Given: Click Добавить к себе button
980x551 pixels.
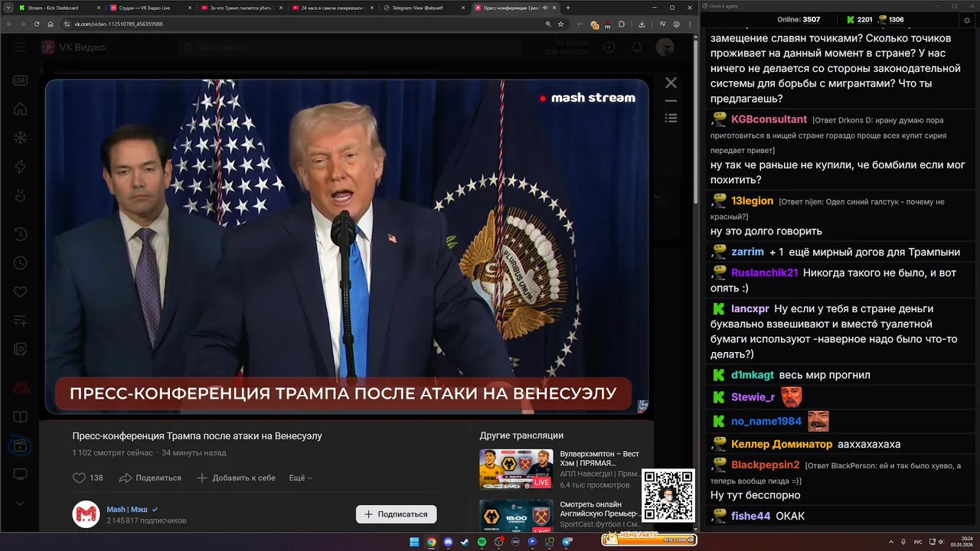Looking at the screenshot, I should (237, 478).
